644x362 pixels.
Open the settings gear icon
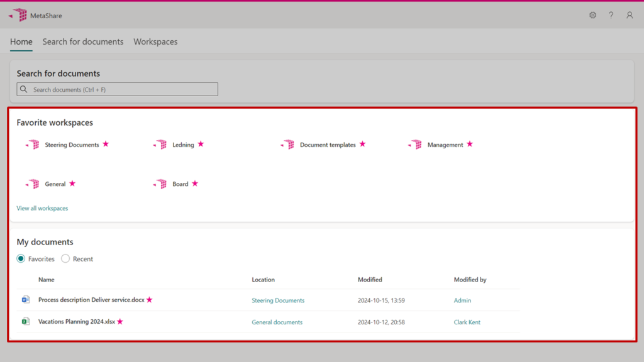click(x=592, y=15)
